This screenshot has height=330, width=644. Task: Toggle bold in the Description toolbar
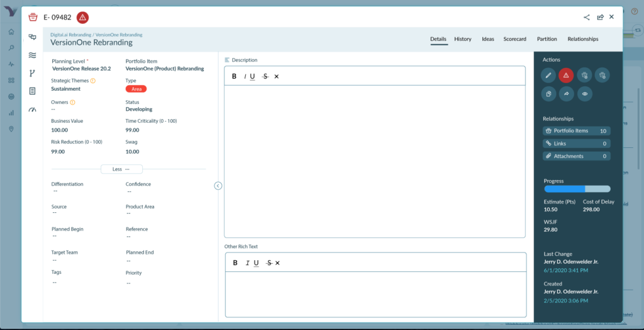[234, 76]
